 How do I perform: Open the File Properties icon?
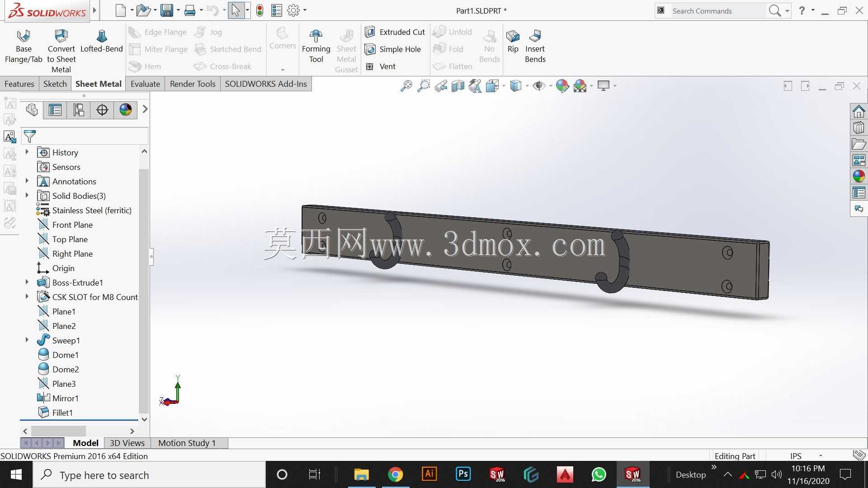point(277,10)
